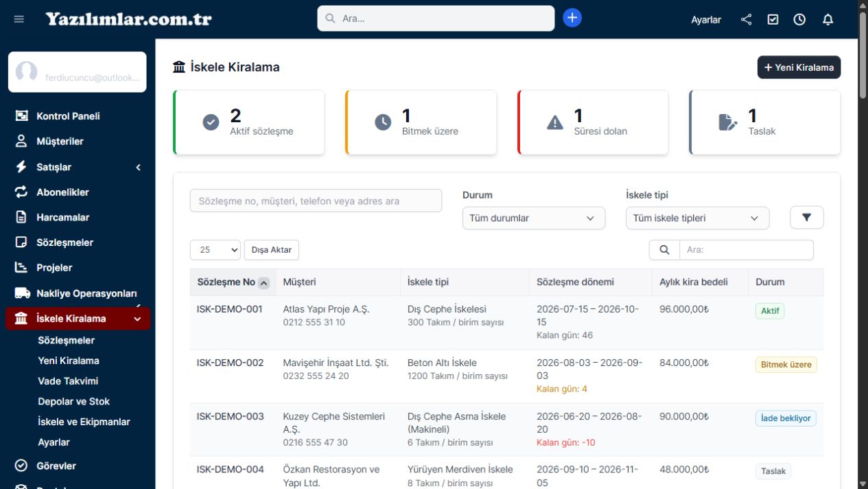This screenshot has width=868, height=489.
Task: Toggle the hamburger sidebar menu
Action: pos(19,19)
